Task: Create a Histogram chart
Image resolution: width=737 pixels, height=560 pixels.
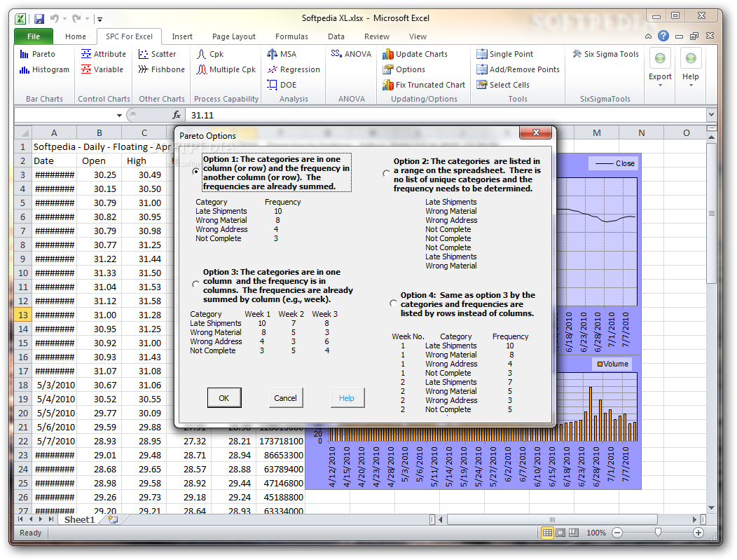Action: 44,69
